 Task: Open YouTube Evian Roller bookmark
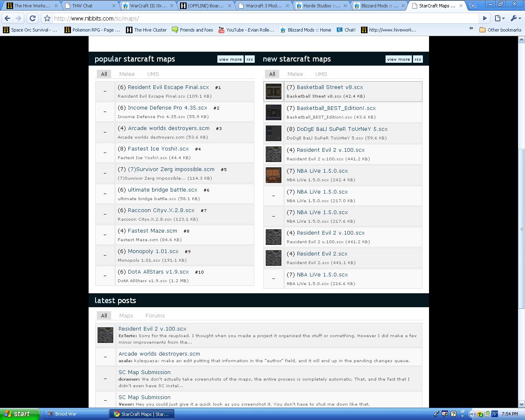(x=246, y=30)
